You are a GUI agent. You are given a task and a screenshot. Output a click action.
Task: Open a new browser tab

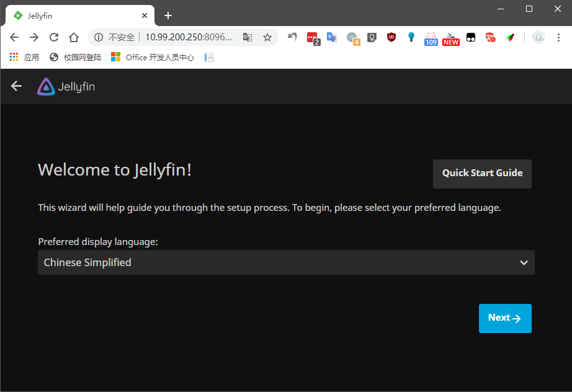tap(168, 16)
